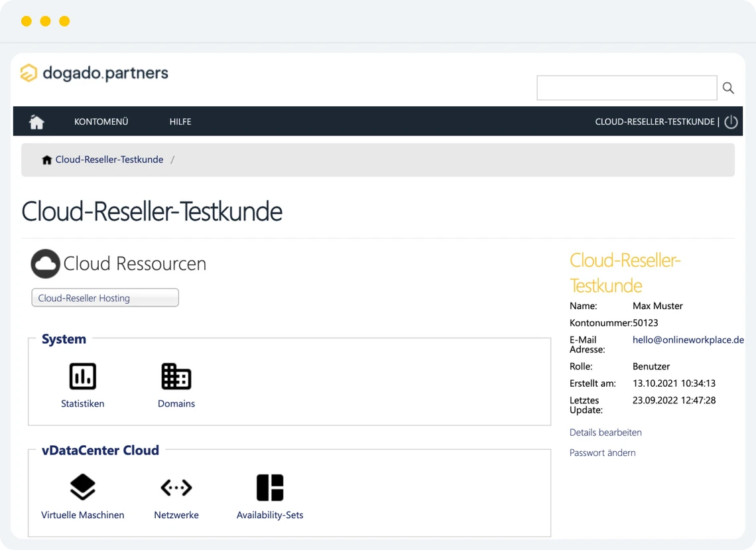Click the vDataCenter Cloud section heading
The width and height of the screenshot is (756, 550).
100,450
